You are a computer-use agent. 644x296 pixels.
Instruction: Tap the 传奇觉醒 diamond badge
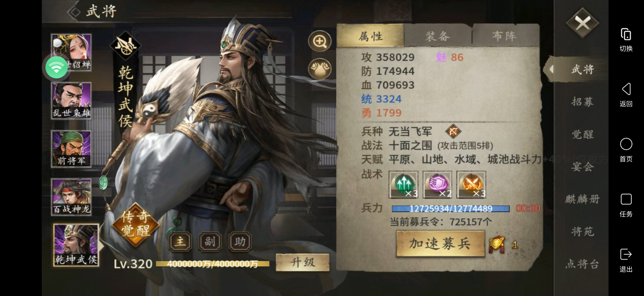coord(135,224)
